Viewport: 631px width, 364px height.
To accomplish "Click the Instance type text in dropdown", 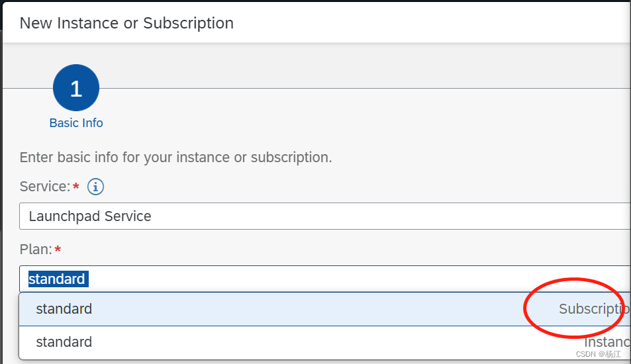I will pyautogui.click(x=607, y=342).
